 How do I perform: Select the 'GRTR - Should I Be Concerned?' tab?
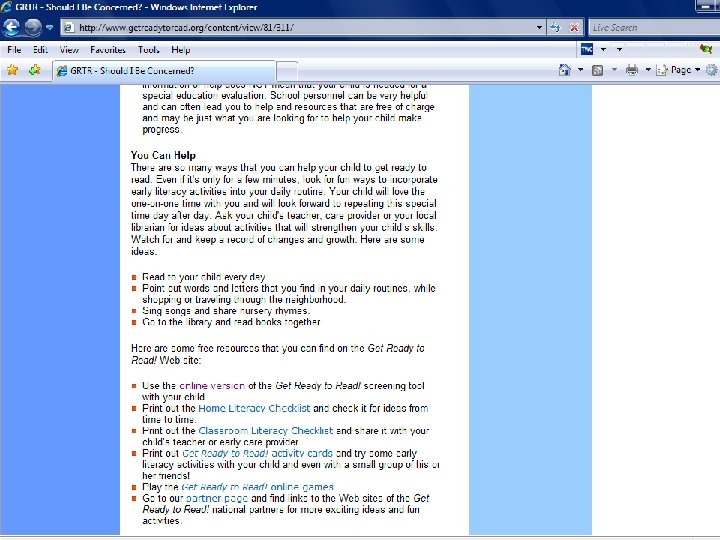click(164, 71)
